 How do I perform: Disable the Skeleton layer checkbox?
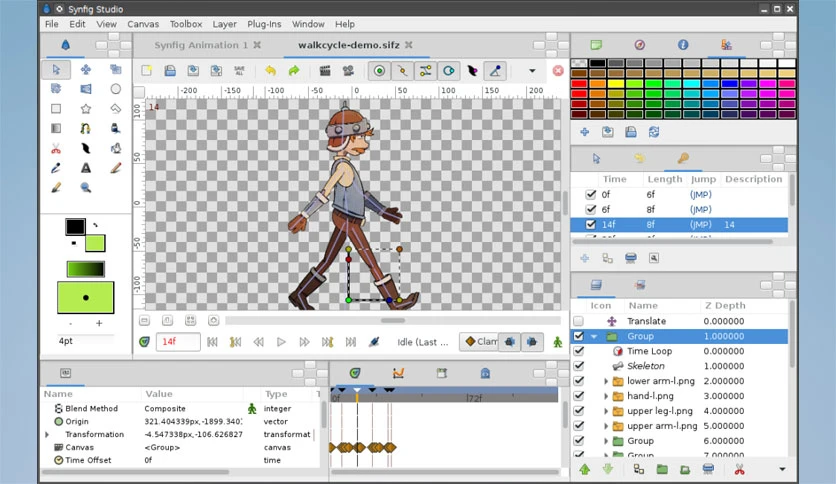tap(578, 366)
